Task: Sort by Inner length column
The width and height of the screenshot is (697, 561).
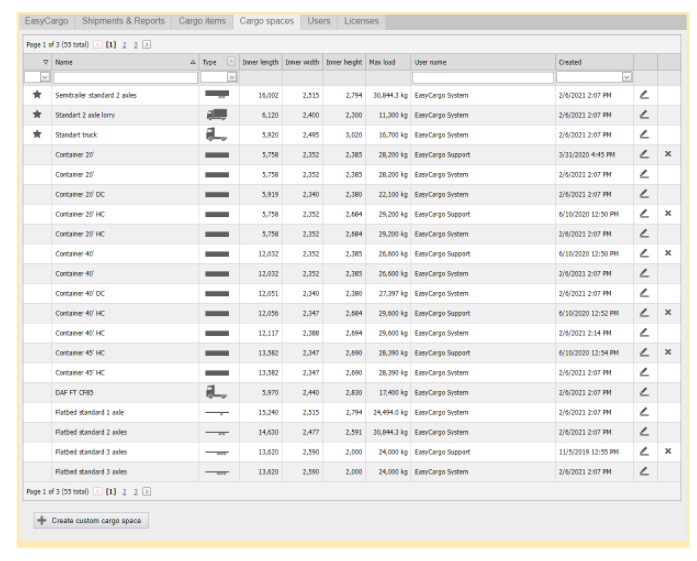Action: [260, 62]
